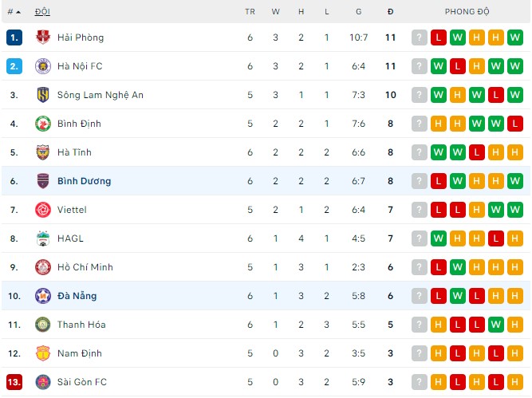Click Hải Phòng's red L form badge
This screenshot has height=398, width=532.
(439, 37)
